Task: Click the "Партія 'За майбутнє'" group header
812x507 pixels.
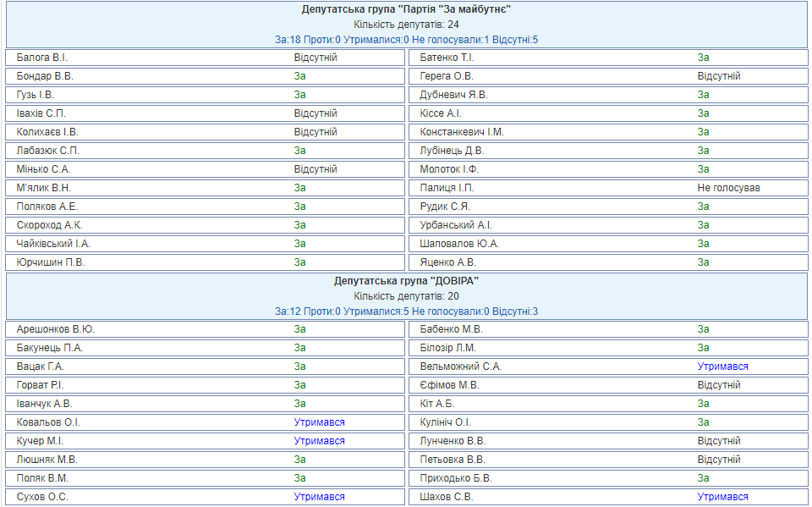Action: pos(406,9)
